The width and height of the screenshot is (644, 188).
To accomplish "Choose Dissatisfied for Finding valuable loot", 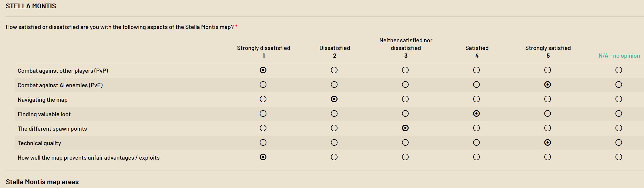I will (x=334, y=114).
